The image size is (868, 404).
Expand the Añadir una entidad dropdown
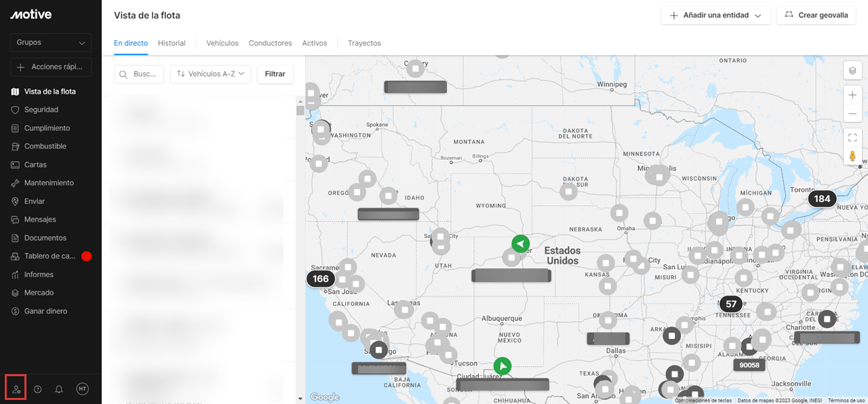tap(715, 16)
